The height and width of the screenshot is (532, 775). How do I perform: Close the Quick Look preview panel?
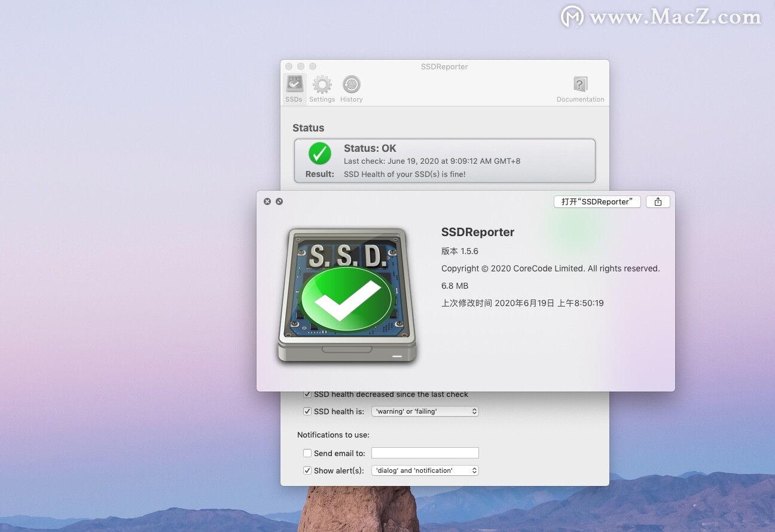coord(267,201)
